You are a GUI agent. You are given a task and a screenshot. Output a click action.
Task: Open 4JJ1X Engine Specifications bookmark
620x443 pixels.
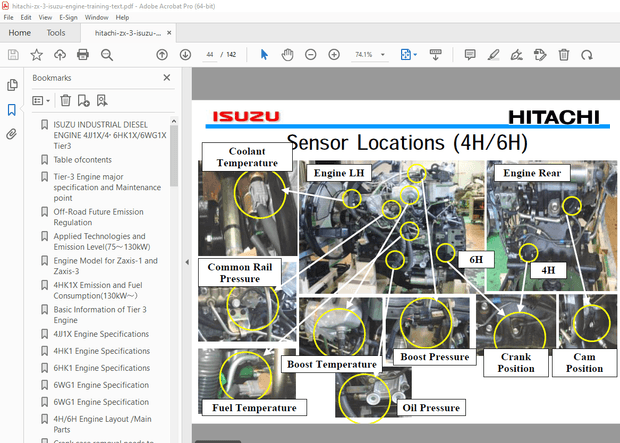click(101, 334)
